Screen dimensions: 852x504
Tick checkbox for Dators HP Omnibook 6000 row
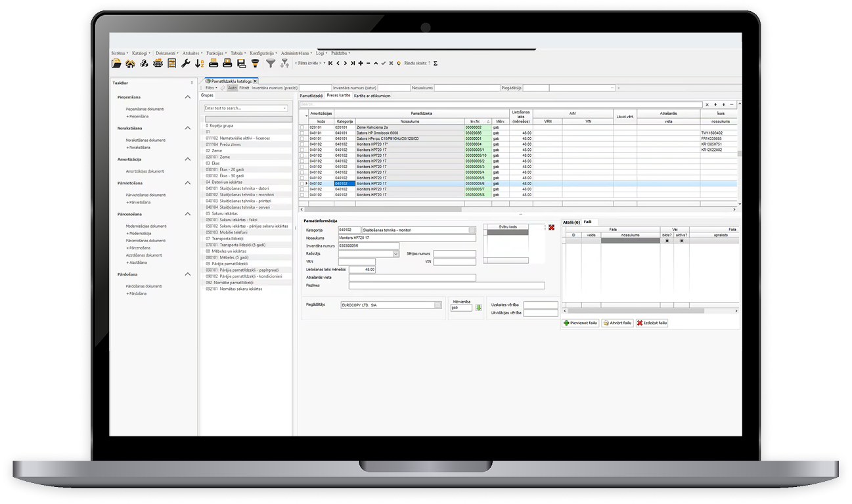tap(302, 133)
